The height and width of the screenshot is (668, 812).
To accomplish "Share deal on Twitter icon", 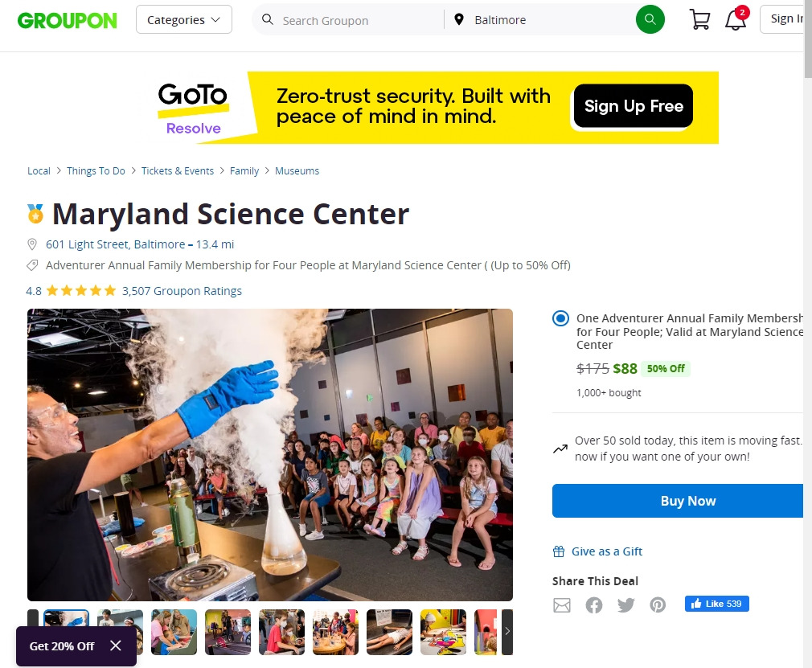I will [625, 604].
